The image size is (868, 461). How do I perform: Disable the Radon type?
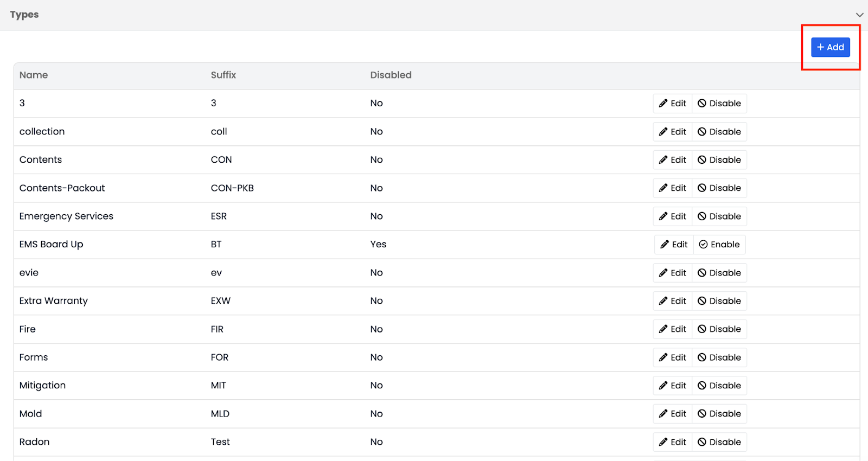pyautogui.click(x=719, y=442)
